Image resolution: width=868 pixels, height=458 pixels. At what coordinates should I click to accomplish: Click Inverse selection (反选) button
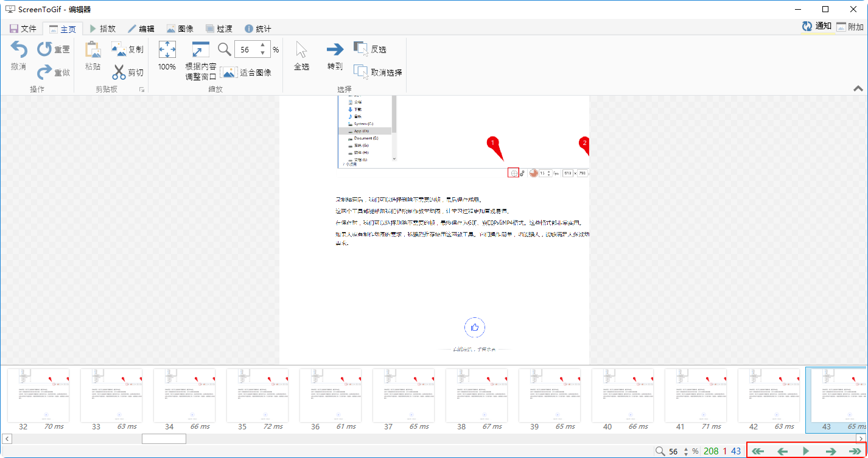click(361, 49)
